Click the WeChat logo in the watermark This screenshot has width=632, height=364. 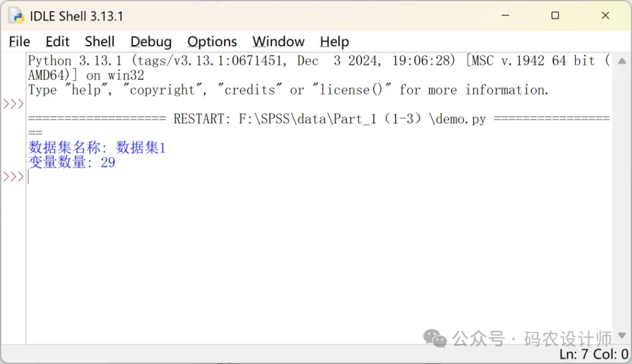point(435,338)
